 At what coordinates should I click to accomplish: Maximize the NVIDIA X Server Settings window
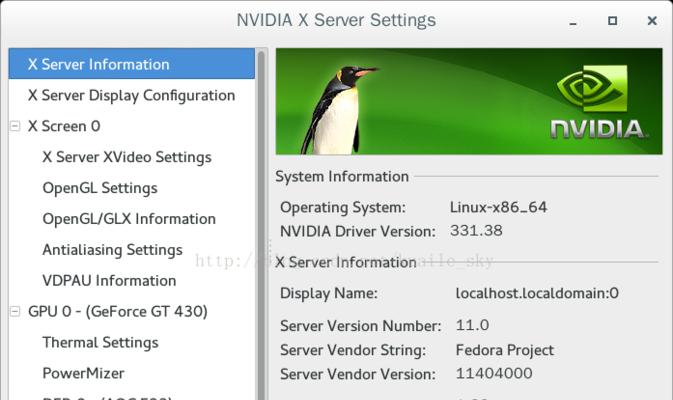point(612,21)
